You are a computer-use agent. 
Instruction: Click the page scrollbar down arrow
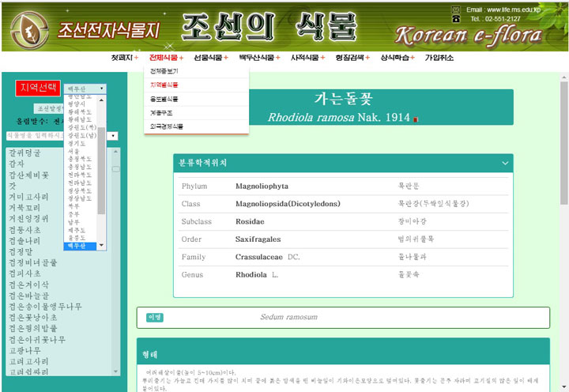point(564,387)
